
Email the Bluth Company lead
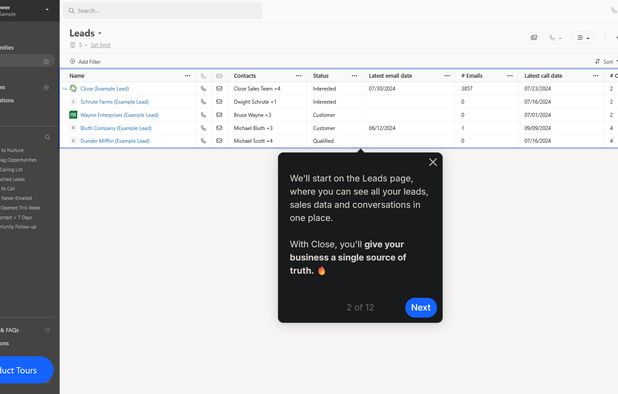pyautogui.click(x=219, y=128)
